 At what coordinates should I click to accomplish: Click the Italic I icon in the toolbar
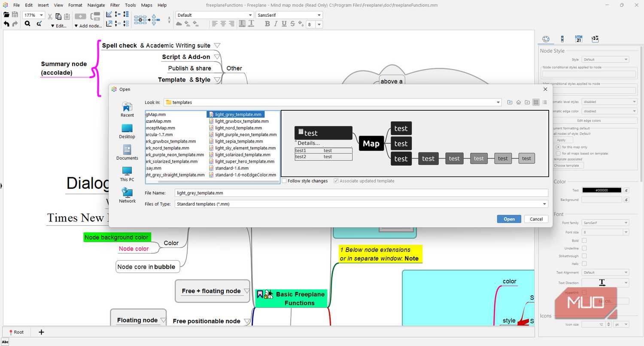276,24
